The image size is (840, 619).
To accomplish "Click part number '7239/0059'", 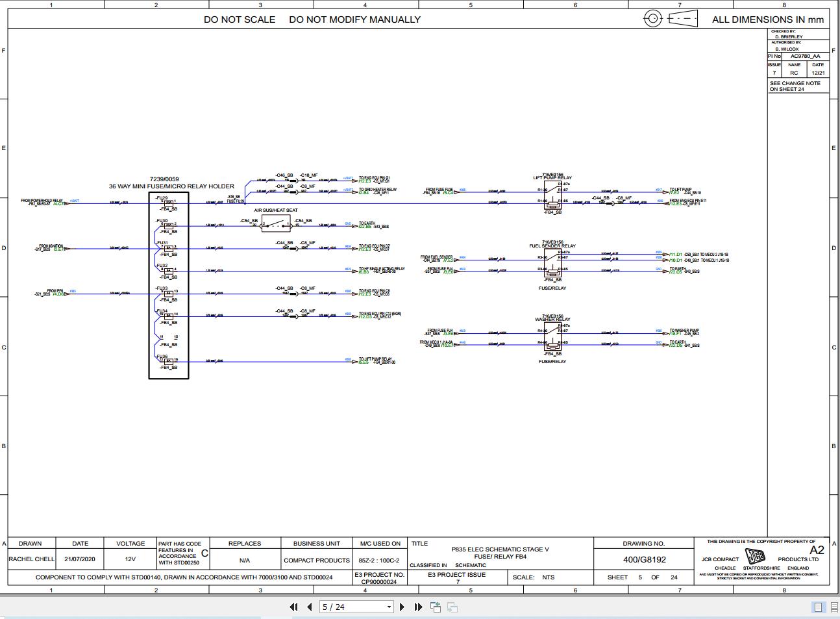I will pos(164,179).
